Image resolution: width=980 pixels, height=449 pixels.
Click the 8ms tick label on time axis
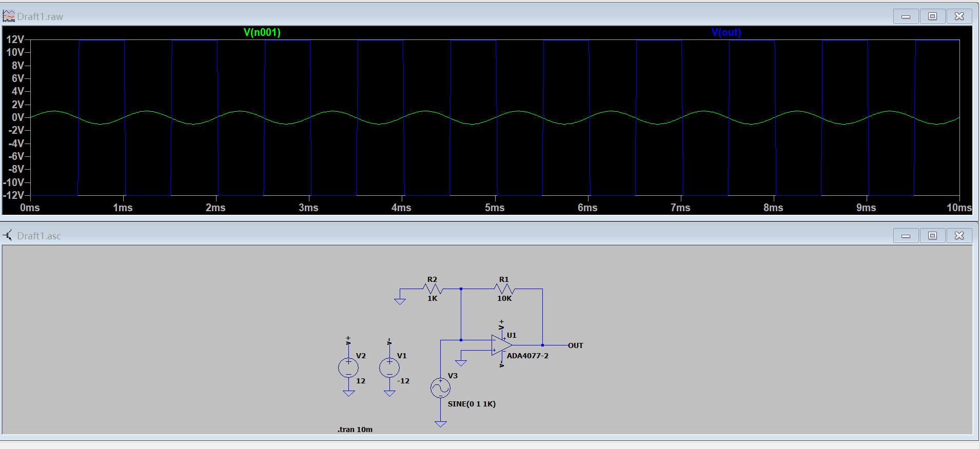tap(773, 208)
